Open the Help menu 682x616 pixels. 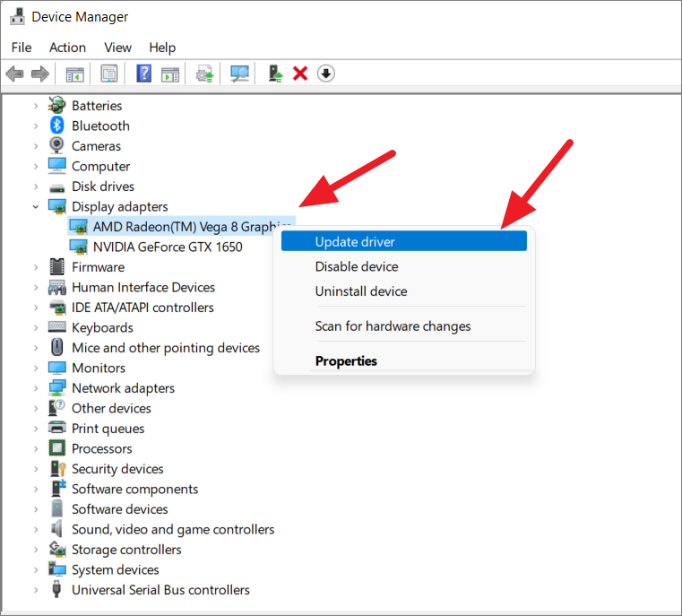click(162, 47)
